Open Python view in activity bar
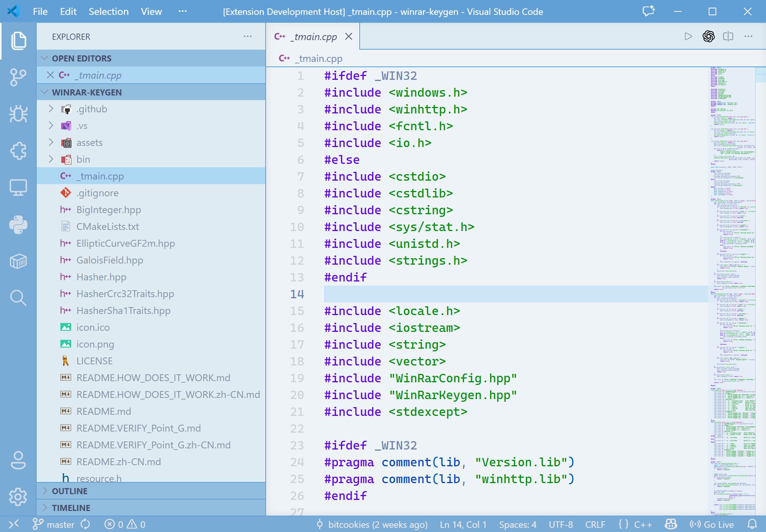Image resolution: width=766 pixels, height=532 pixels. 18,224
